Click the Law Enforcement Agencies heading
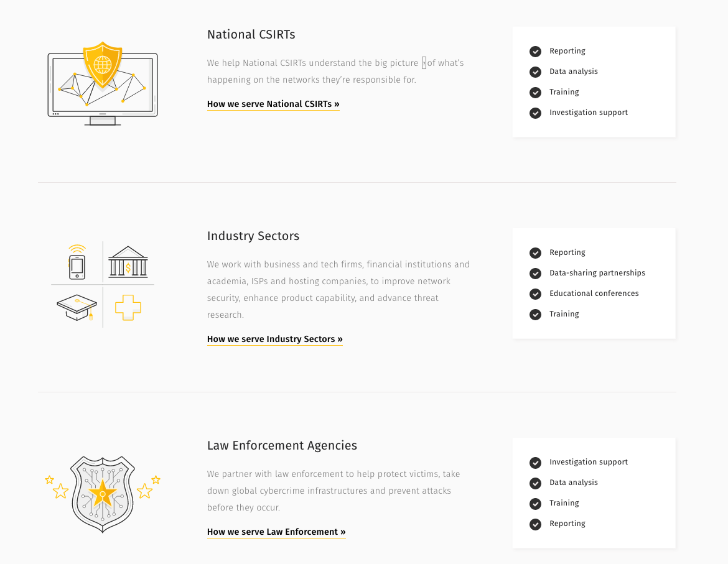 282,446
